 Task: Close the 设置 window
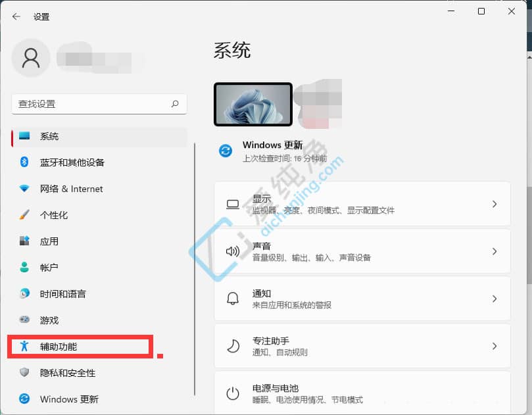(x=512, y=11)
